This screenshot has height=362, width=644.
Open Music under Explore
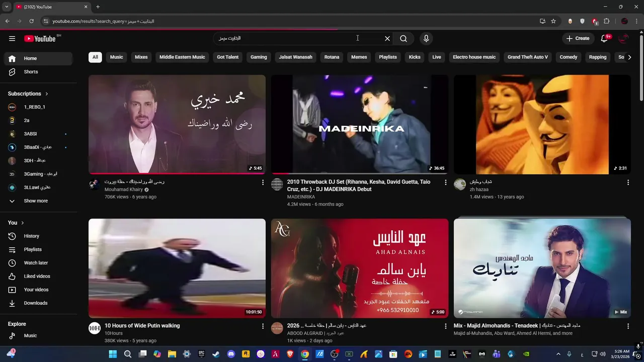click(x=38, y=335)
